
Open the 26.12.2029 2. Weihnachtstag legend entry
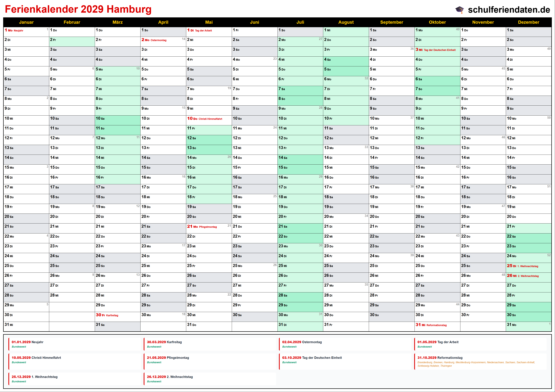coord(170,377)
